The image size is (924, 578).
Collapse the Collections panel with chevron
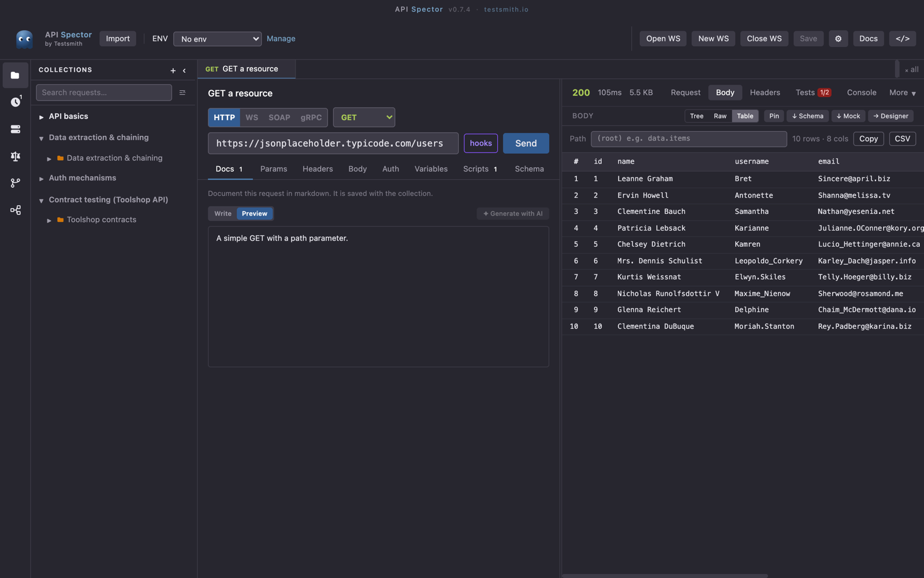[x=184, y=71]
